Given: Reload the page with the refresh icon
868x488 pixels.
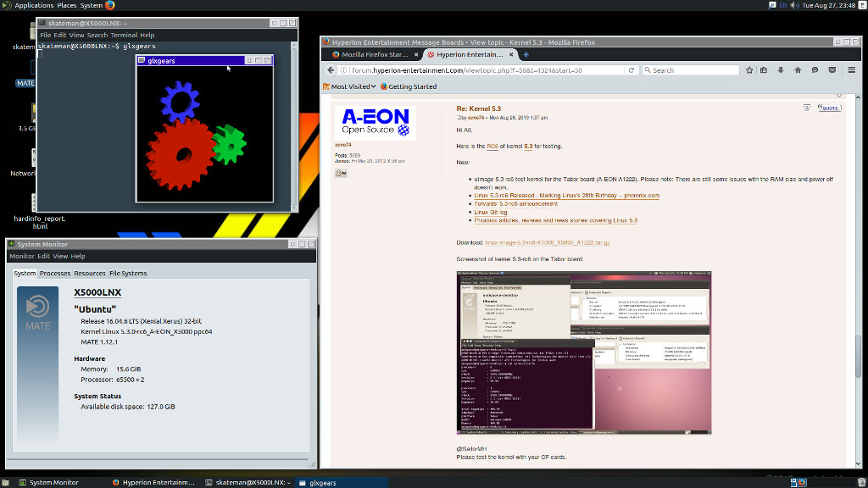Looking at the screenshot, I should [631, 70].
